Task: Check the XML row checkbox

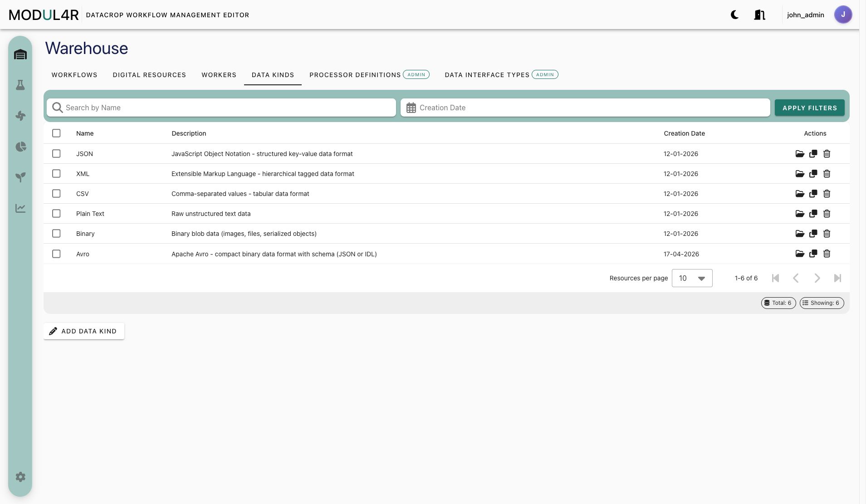Action: click(56, 174)
